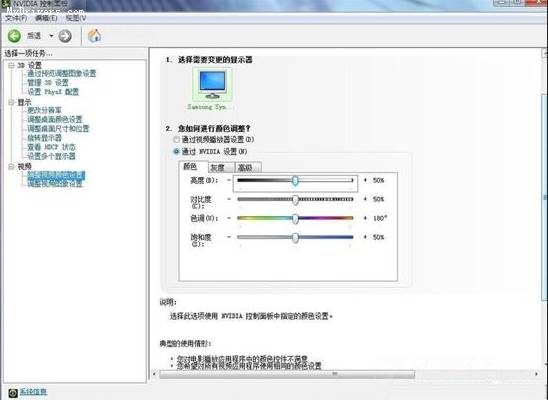
Task: Collapse the 3D 设置 tree group
Action: [12, 65]
